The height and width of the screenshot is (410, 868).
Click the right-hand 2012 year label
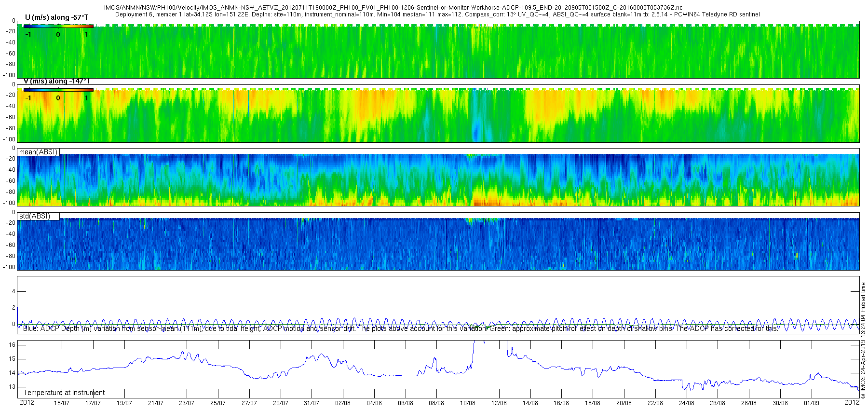click(852, 402)
